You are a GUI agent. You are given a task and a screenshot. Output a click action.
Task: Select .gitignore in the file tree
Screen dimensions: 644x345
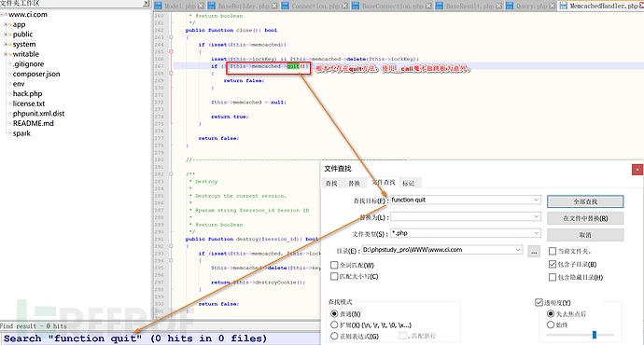tap(28, 64)
